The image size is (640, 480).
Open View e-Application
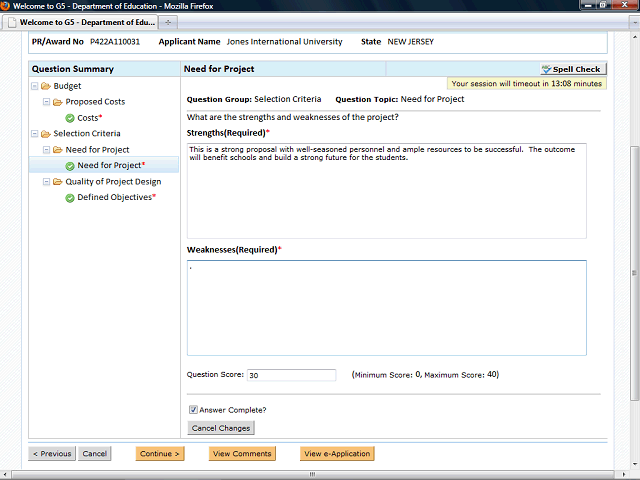(337, 453)
